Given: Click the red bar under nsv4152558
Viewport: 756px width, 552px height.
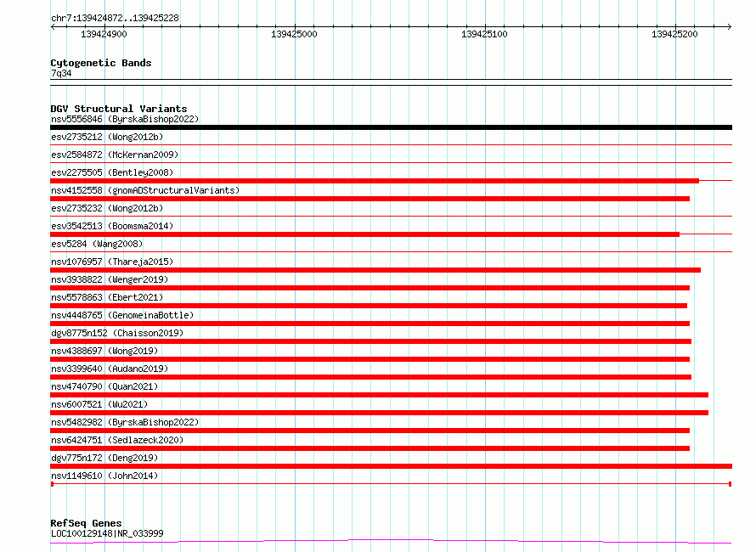Looking at the screenshot, I should [x=370, y=199].
